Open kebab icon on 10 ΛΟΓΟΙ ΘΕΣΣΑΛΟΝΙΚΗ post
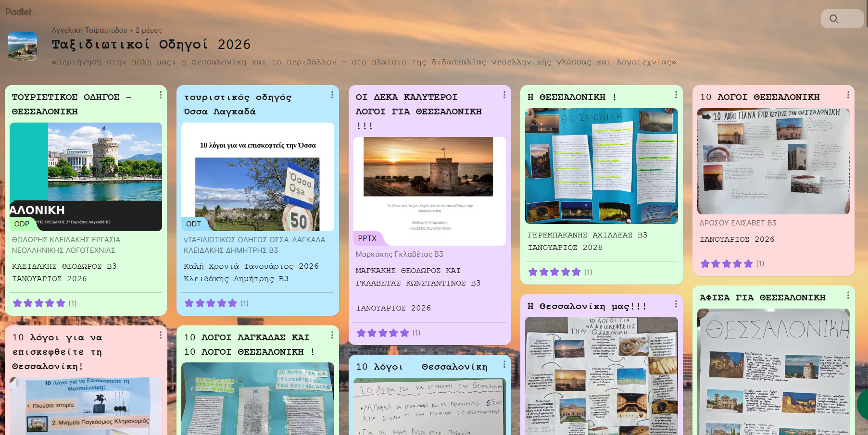868x435 pixels. point(847,95)
